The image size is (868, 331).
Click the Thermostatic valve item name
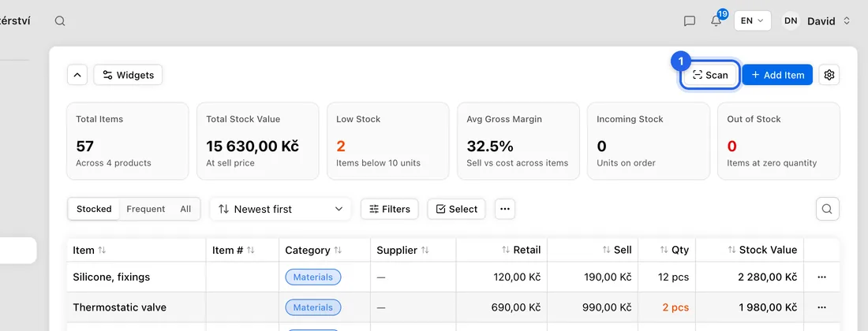click(119, 307)
